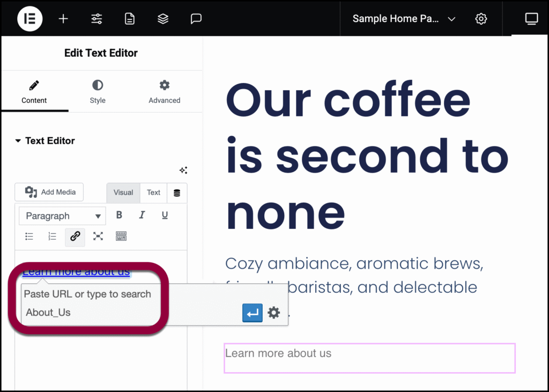Collapse the Text Editor section
This screenshot has width=549, height=392.
[18, 140]
